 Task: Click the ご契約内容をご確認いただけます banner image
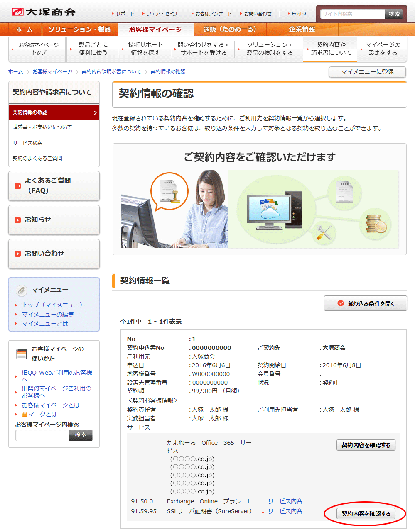tap(260, 199)
